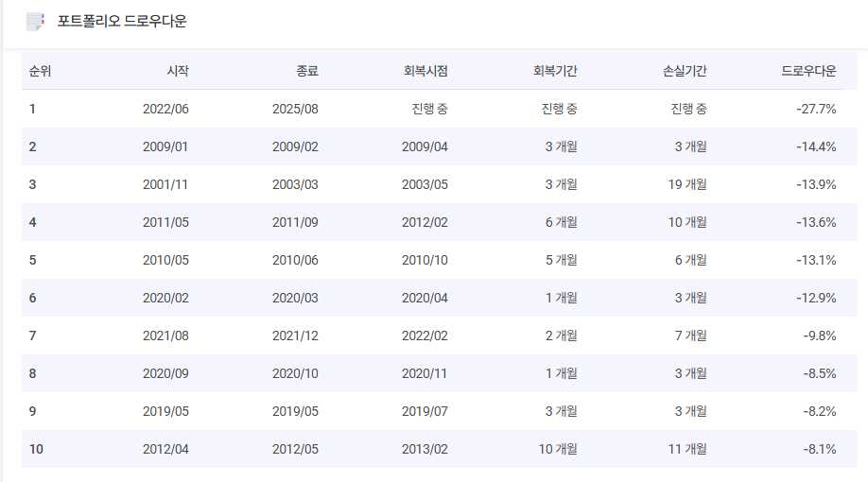Select end date 2012/05

(x=295, y=449)
